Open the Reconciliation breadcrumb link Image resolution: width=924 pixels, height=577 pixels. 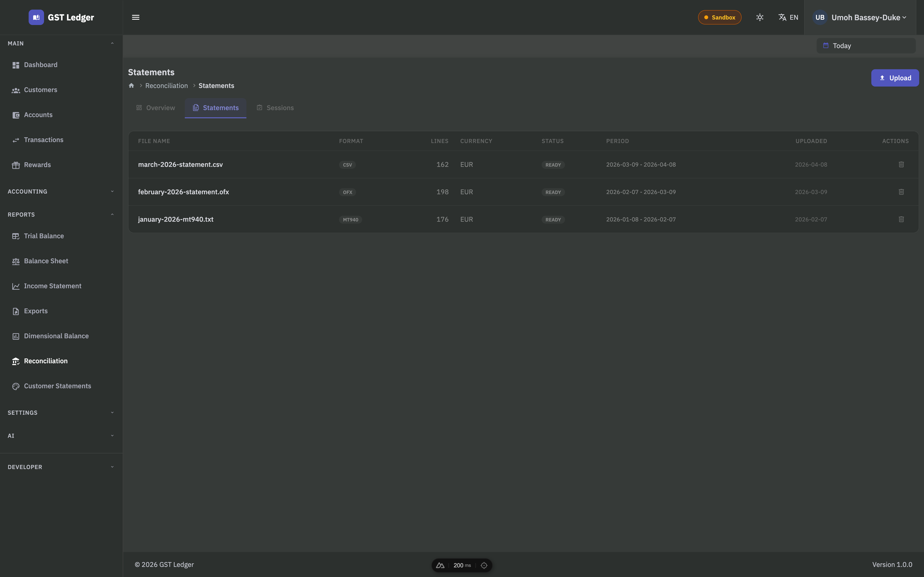click(167, 86)
